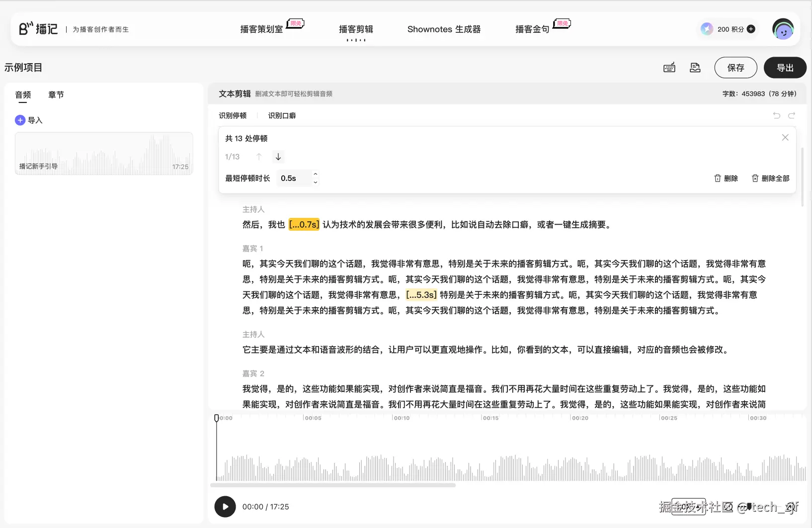This screenshot has width=812, height=528.
Task: Open keyboard shortcuts via keyboard icon
Action: coord(669,68)
